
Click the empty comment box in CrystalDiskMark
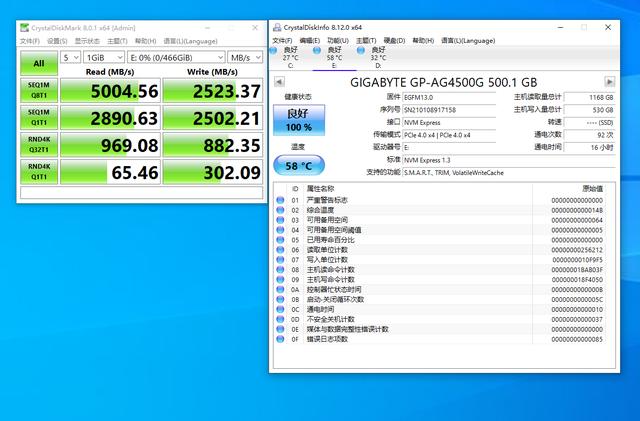coord(141,193)
